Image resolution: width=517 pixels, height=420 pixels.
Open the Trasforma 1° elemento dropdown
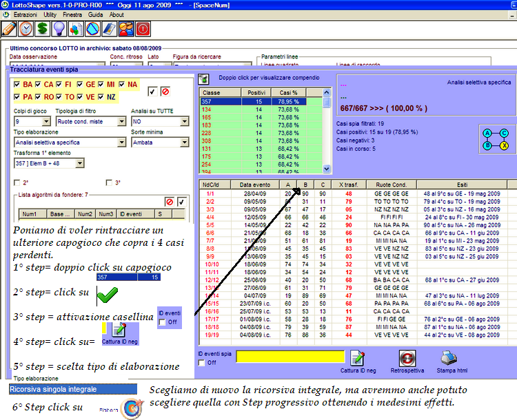(80, 163)
